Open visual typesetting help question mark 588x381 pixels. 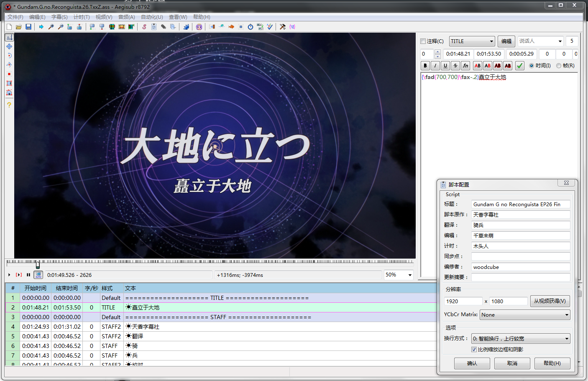pos(9,105)
